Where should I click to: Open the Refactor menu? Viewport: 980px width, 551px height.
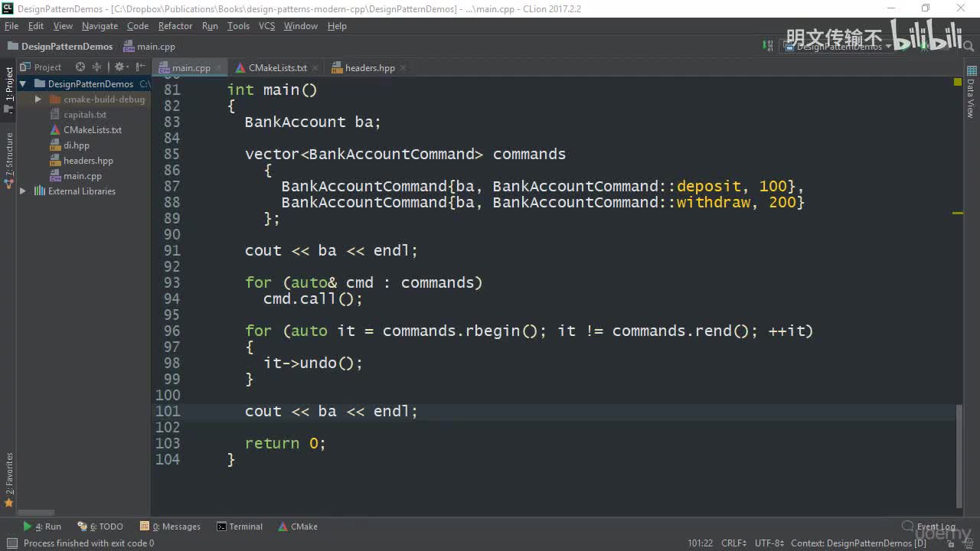[175, 26]
